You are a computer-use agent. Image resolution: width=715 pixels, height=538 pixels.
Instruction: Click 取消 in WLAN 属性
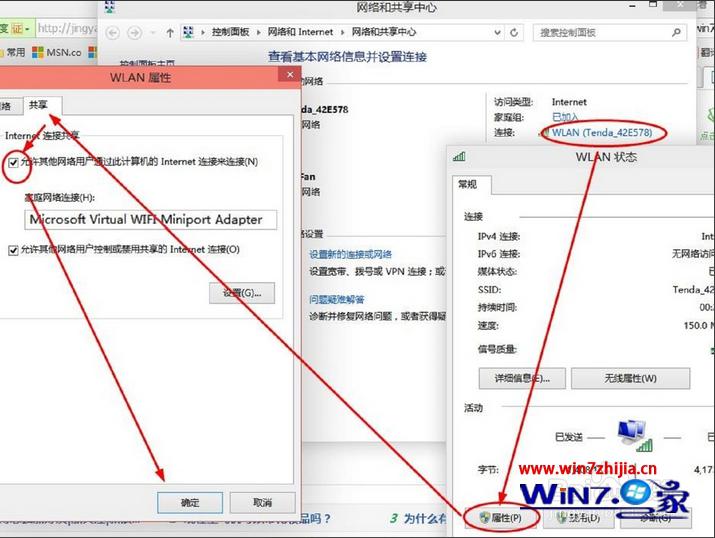262,502
